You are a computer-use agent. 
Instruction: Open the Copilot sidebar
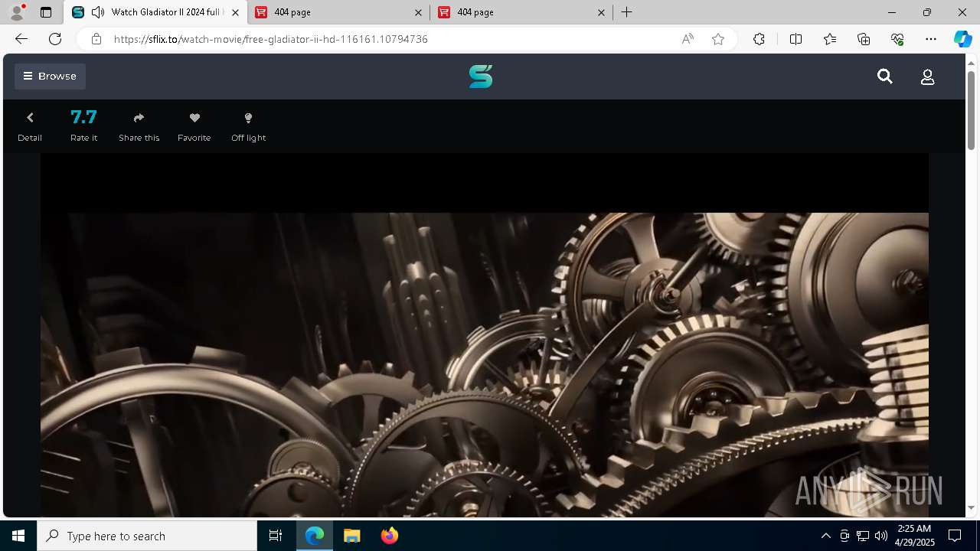(x=962, y=39)
